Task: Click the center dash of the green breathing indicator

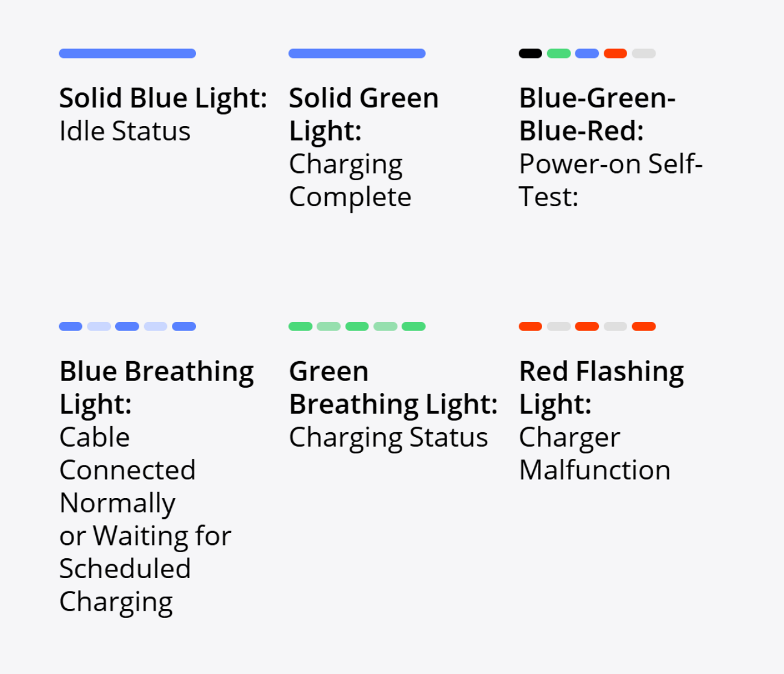Action: pos(357,327)
